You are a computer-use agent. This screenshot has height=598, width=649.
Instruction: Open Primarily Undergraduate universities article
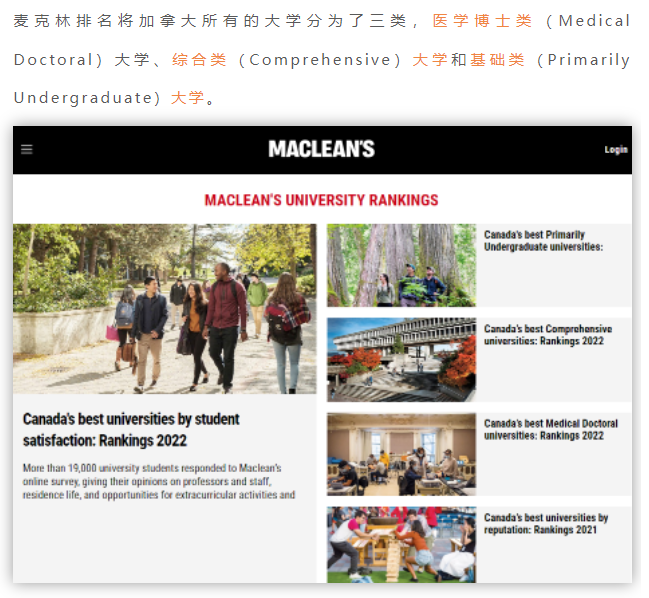(543, 240)
